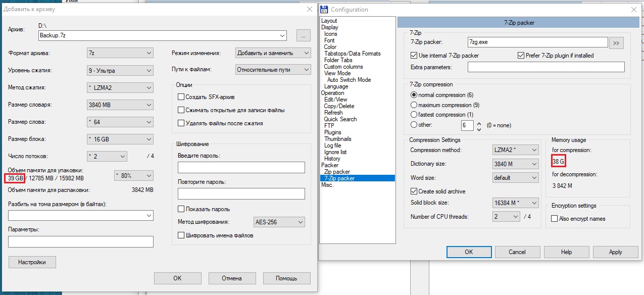Select 'Zip packer' tree item

[x=337, y=172]
